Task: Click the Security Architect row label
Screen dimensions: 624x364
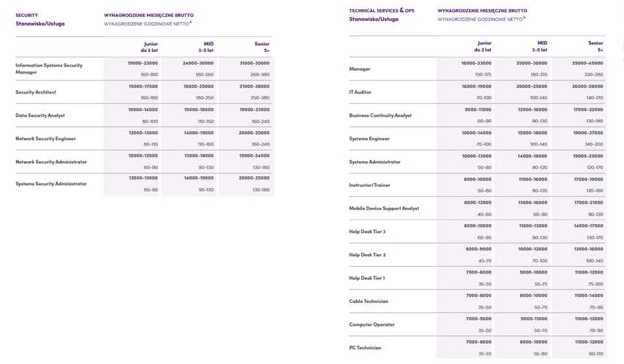Action: (36, 92)
